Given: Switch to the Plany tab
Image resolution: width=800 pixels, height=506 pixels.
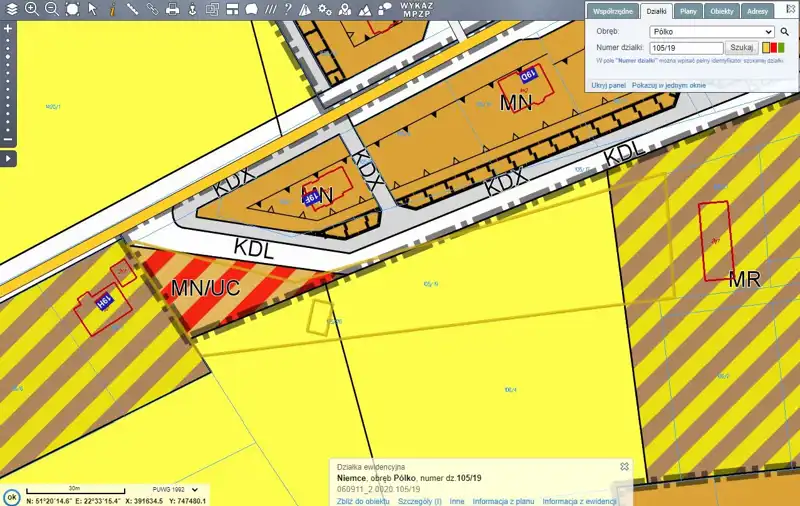Looking at the screenshot, I should pyautogui.click(x=687, y=11).
